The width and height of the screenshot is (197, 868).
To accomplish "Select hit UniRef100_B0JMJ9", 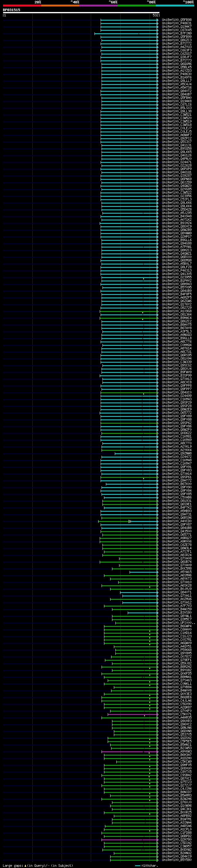I will pos(177,589).
